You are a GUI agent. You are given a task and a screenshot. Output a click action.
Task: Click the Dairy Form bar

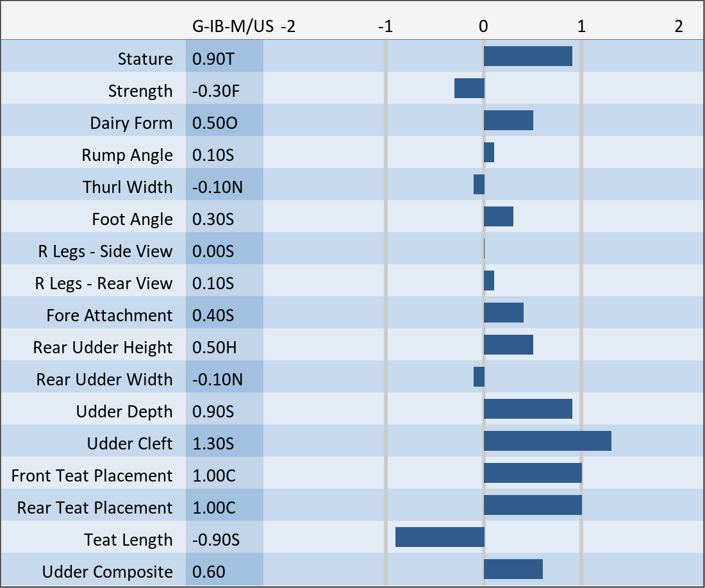508,121
